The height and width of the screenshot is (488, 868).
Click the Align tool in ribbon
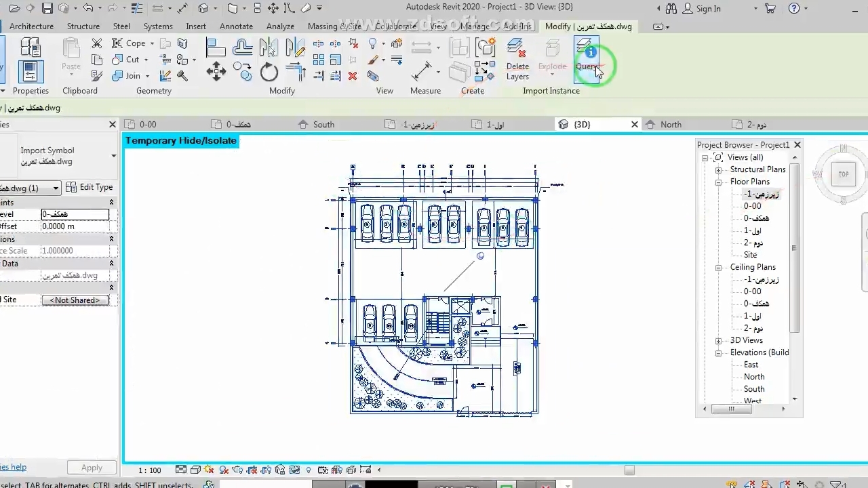pyautogui.click(x=216, y=47)
